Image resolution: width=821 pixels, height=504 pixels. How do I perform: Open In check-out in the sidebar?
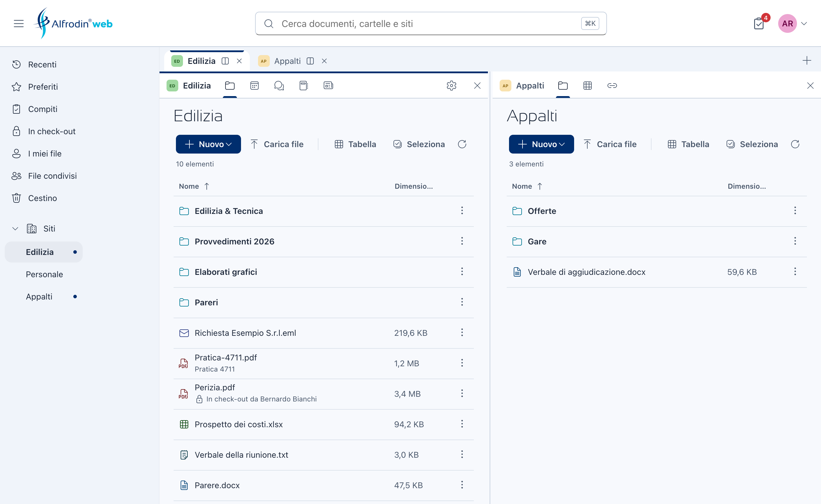52,131
